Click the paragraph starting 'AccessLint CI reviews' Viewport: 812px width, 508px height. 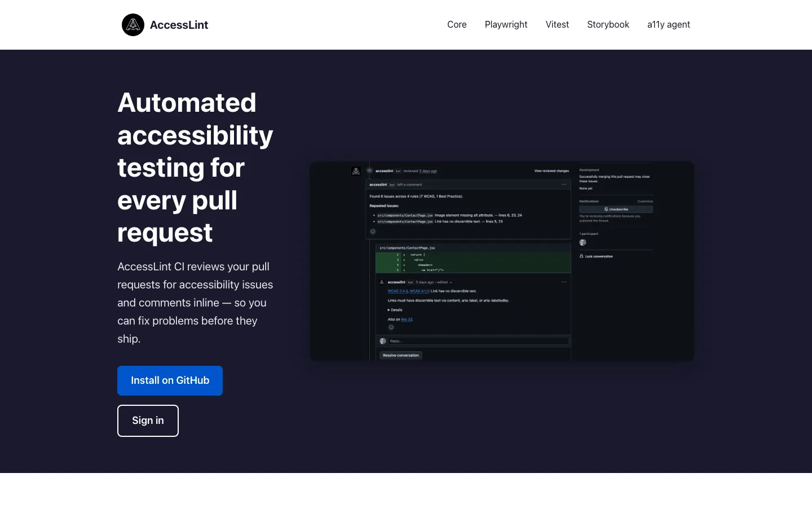195,303
